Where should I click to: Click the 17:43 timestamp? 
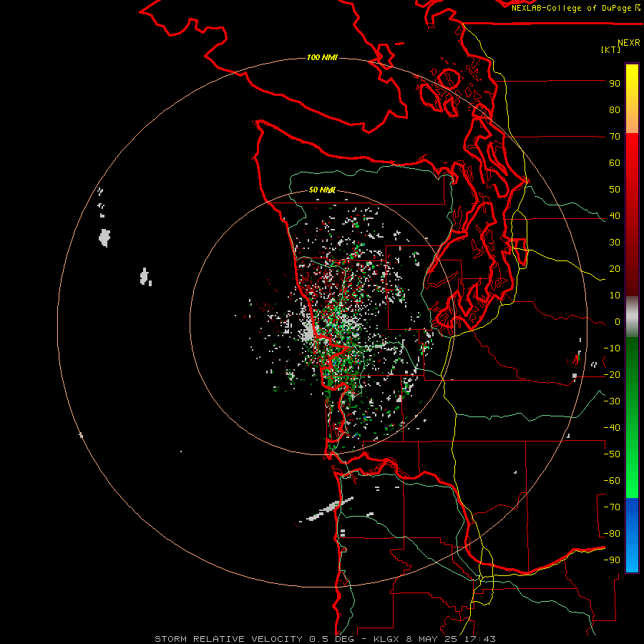[480, 639]
